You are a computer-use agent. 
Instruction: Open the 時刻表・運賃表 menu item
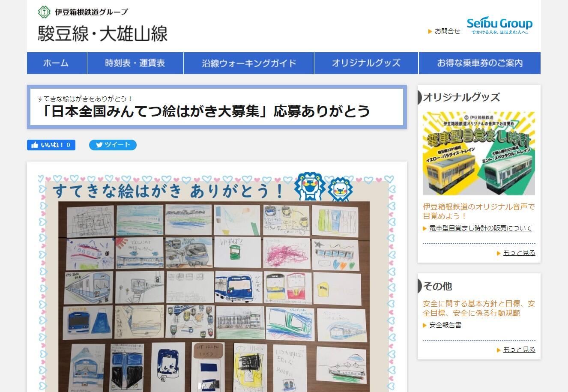click(x=135, y=63)
